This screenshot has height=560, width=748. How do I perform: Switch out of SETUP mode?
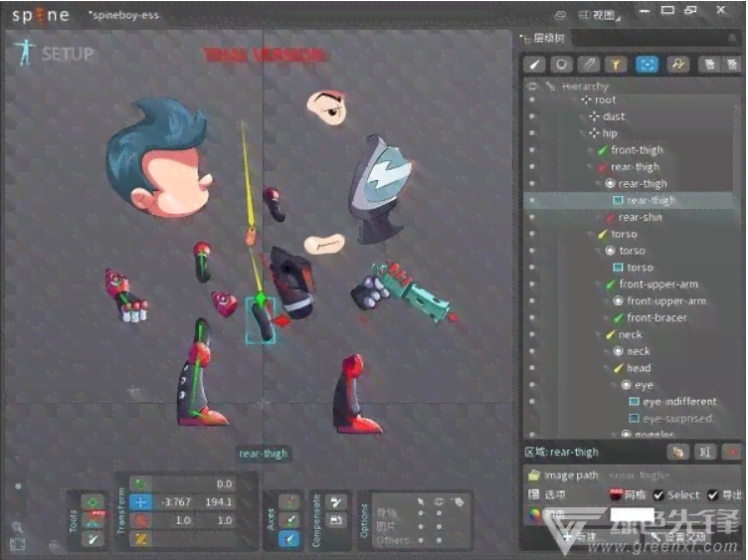55,54
